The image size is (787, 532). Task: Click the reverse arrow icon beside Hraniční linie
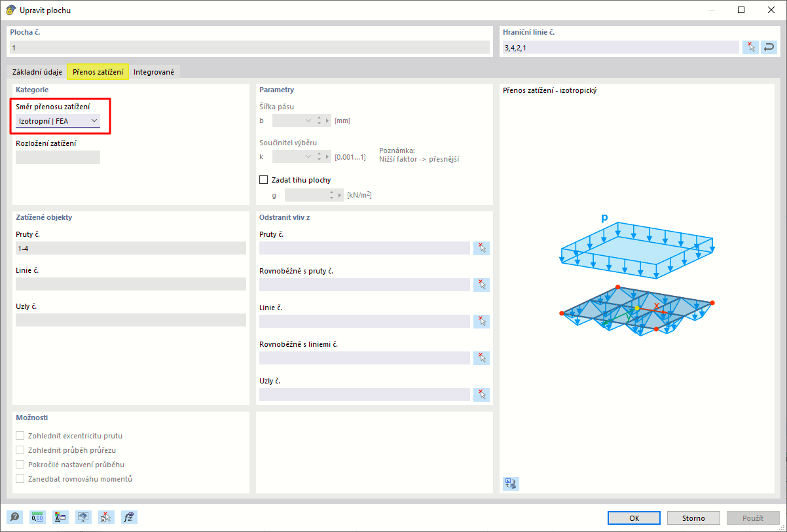(769, 47)
